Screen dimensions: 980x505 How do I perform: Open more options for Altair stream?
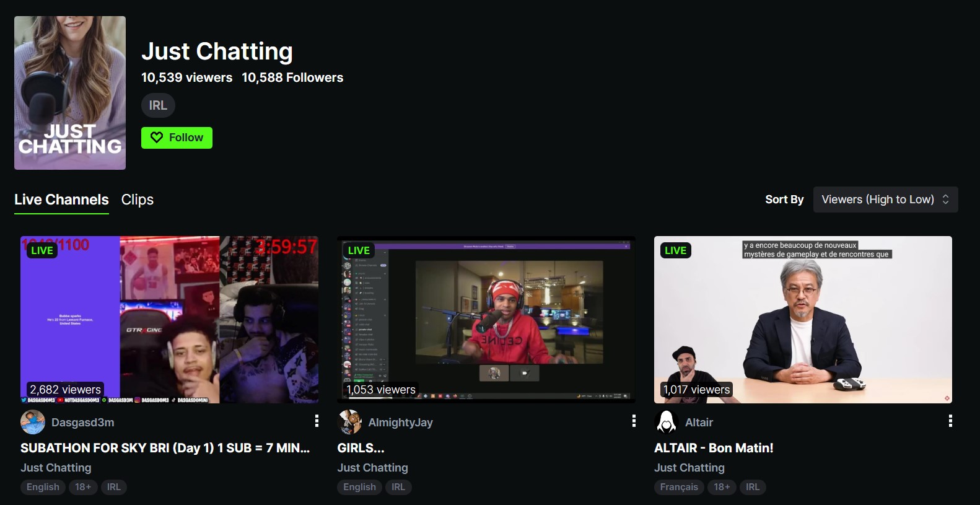950,421
